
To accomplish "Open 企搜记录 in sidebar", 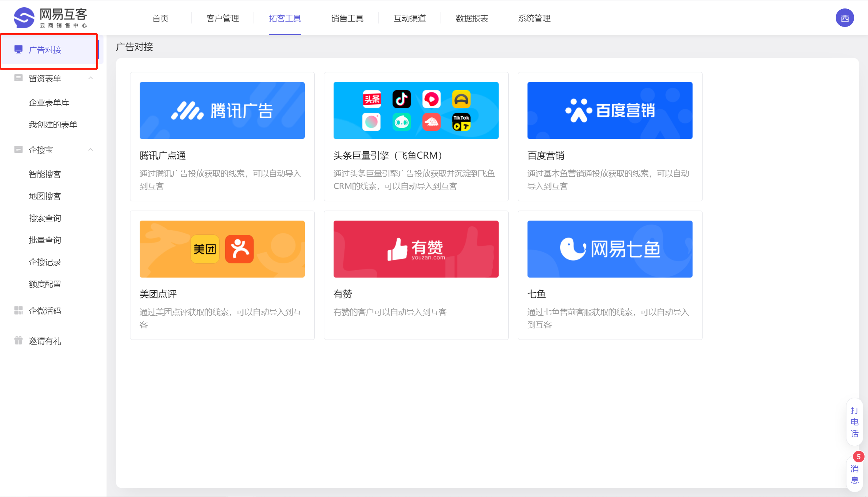I will coord(45,262).
